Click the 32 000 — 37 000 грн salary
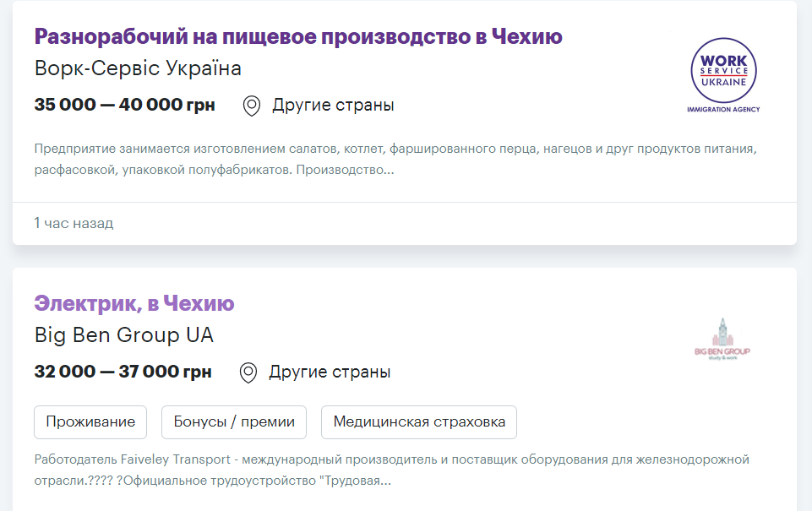812x511 pixels. [123, 372]
